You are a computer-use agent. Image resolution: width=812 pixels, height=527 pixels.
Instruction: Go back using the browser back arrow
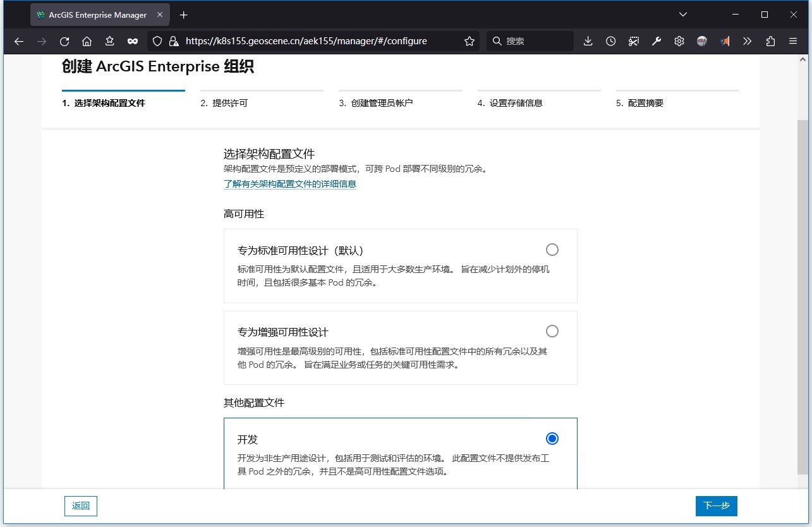pyautogui.click(x=19, y=41)
